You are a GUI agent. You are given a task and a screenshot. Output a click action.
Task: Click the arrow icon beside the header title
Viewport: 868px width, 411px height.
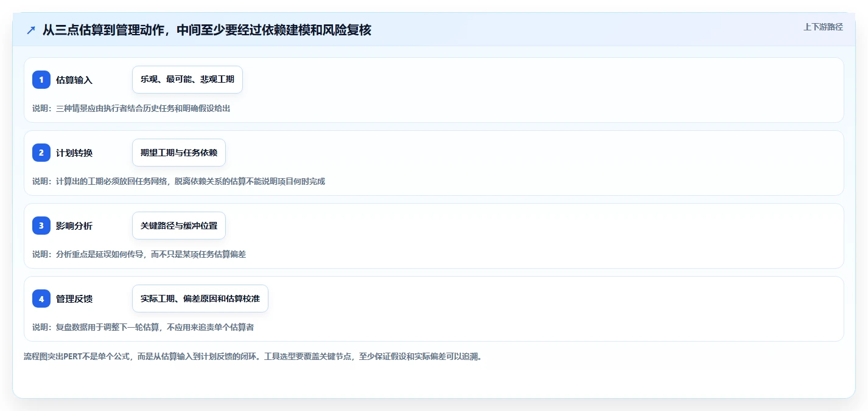(x=31, y=30)
